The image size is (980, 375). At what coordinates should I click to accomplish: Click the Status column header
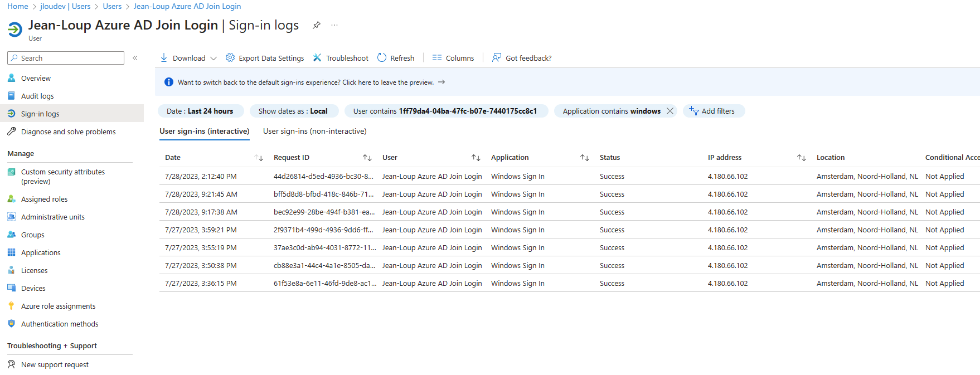[610, 158]
